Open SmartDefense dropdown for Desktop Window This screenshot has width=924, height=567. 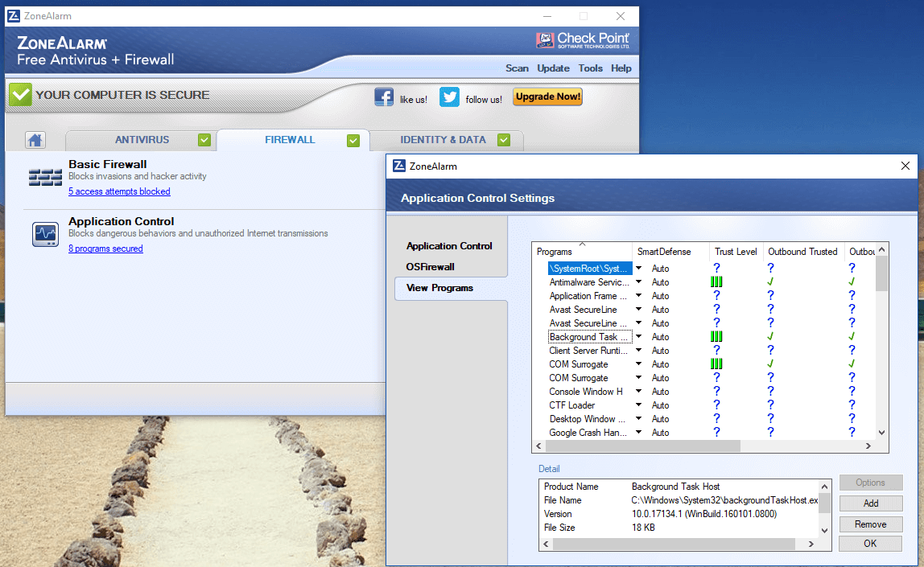coord(639,419)
